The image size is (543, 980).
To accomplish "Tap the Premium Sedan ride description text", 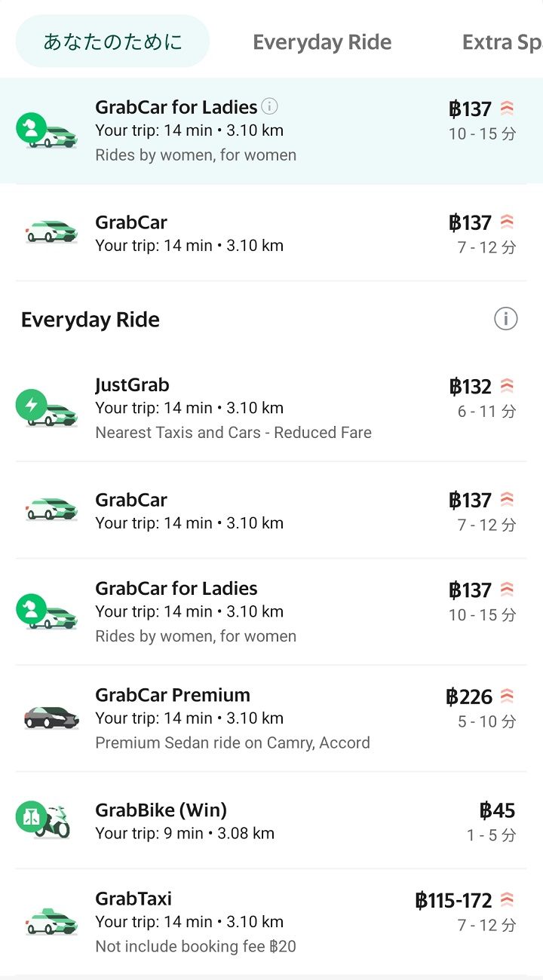I will tap(232, 743).
